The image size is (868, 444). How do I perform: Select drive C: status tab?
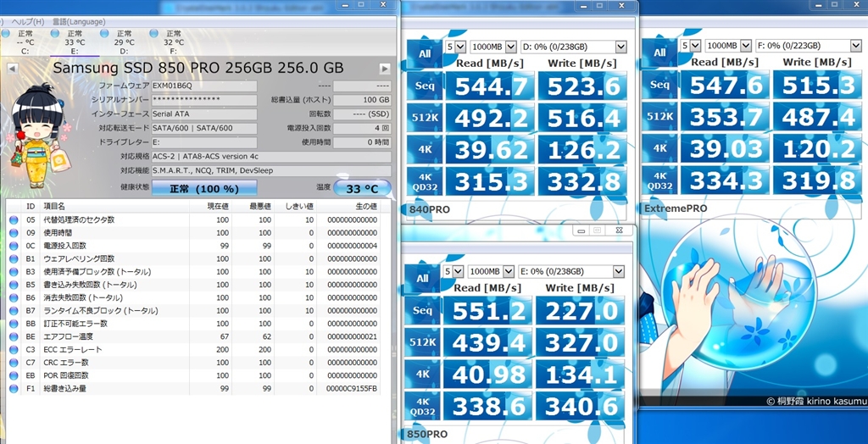coord(25,42)
